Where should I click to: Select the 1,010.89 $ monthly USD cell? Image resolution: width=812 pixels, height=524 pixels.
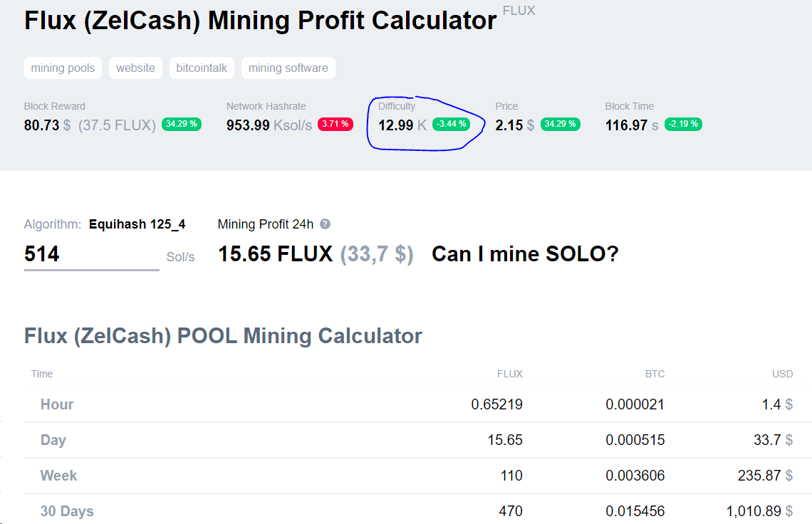[x=760, y=511]
